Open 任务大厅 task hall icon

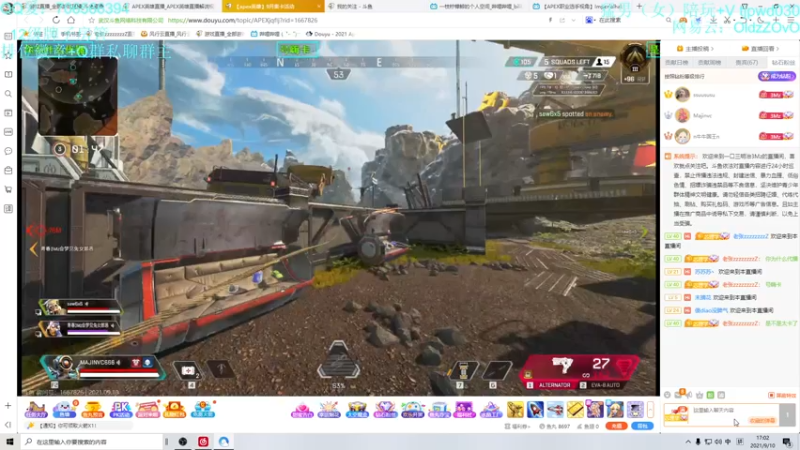(x=36, y=409)
